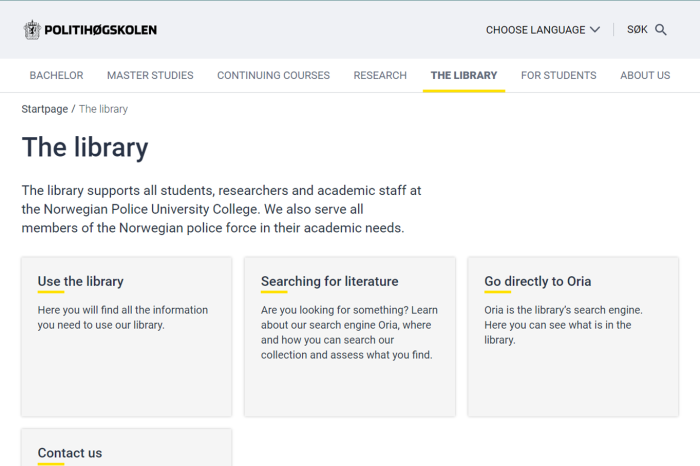Click the Politihøgskolen crest logo icon
The height and width of the screenshot is (466, 700).
[32, 29]
